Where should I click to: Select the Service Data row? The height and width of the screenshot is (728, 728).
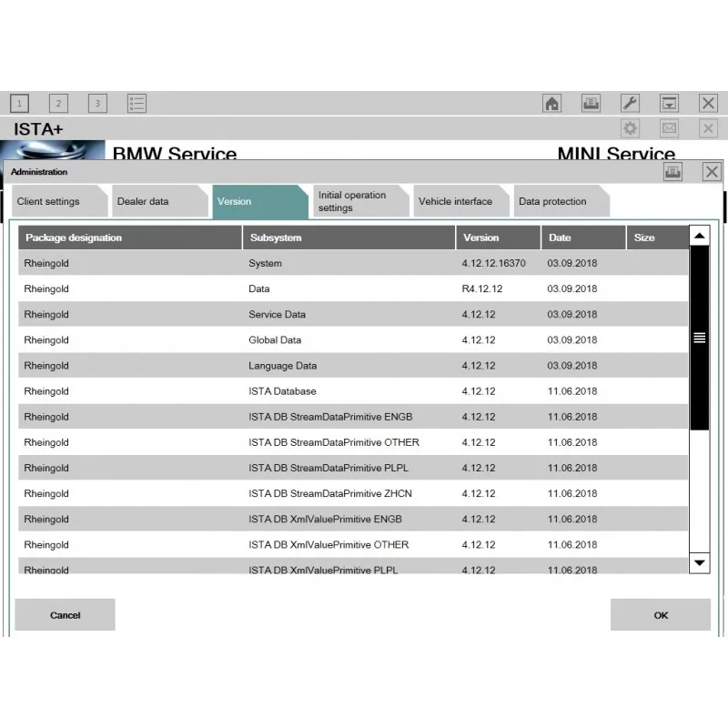(x=353, y=314)
